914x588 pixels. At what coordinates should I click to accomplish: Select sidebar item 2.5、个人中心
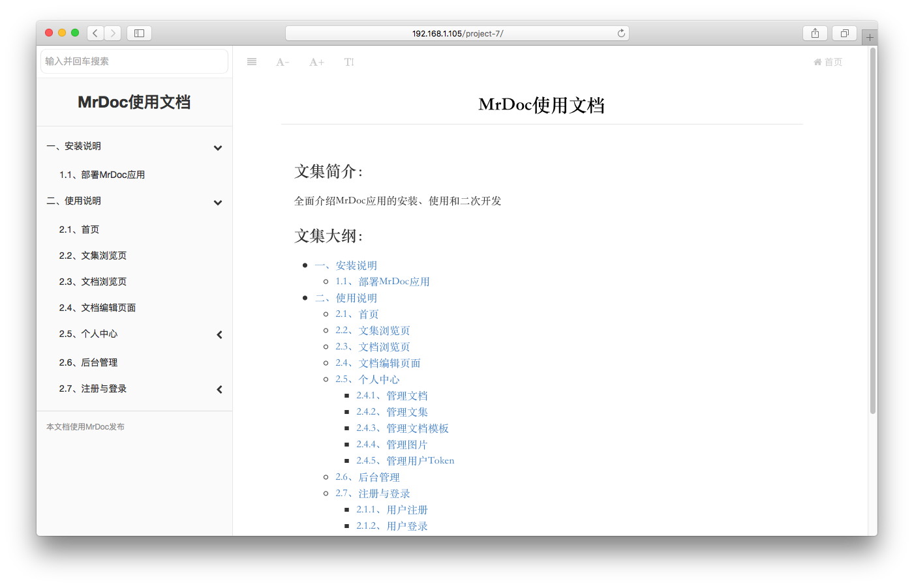click(88, 334)
